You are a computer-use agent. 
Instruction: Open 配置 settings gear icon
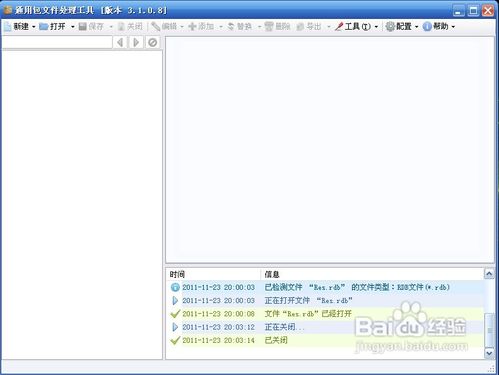click(390, 26)
